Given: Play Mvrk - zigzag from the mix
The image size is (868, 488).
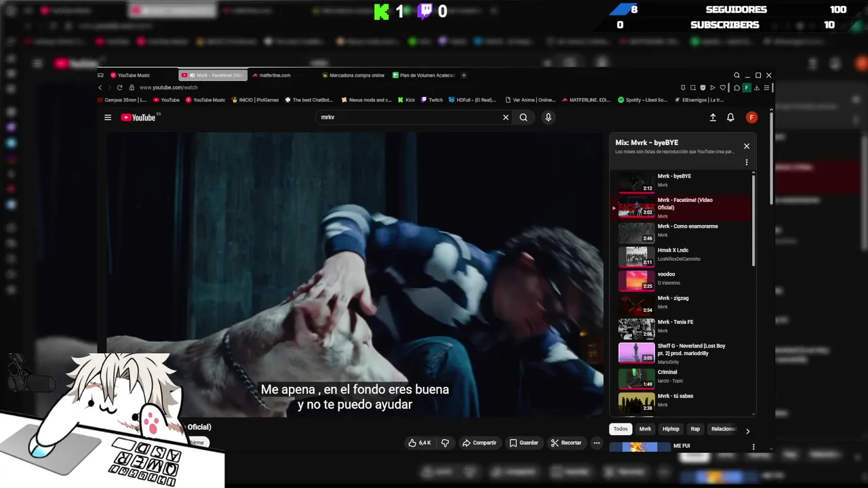Looking at the screenshot, I should (x=681, y=304).
